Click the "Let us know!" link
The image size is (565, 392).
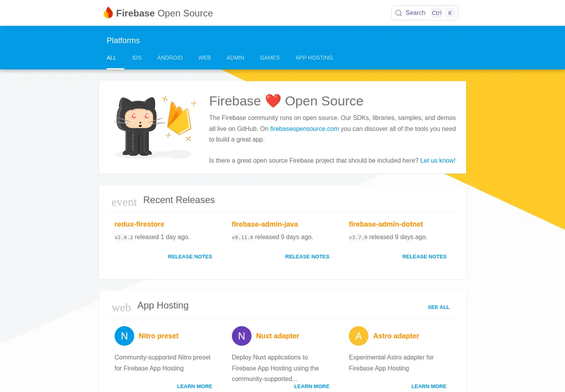(x=438, y=160)
